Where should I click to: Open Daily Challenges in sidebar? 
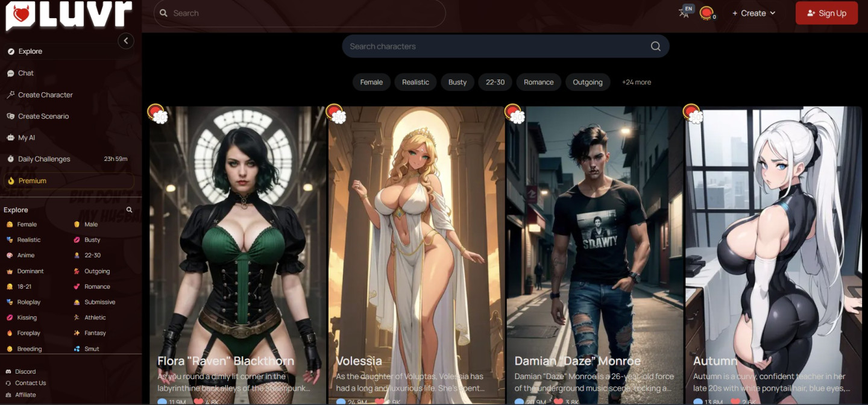pyautogui.click(x=44, y=159)
